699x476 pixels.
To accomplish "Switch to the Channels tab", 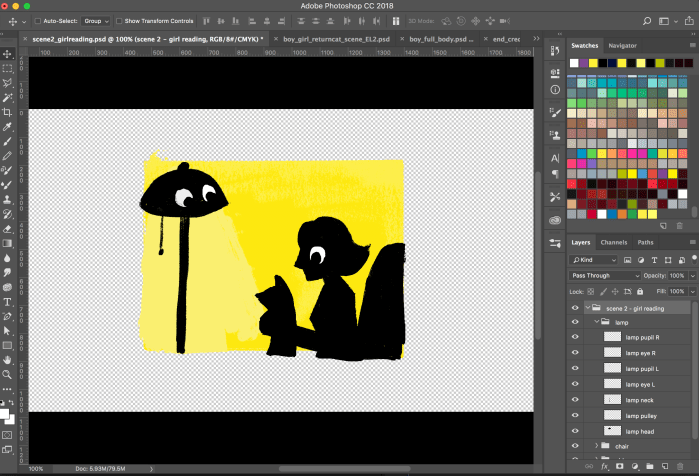I will 614,242.
